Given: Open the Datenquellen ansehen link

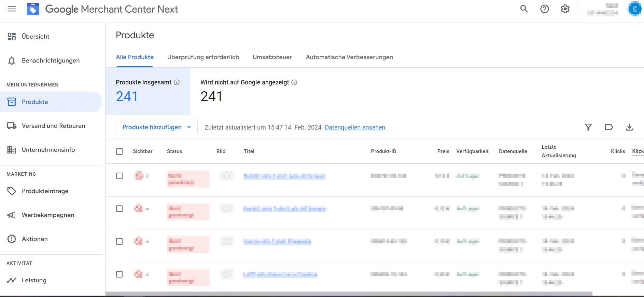Looking at the screenshot, I should (355, 127).
